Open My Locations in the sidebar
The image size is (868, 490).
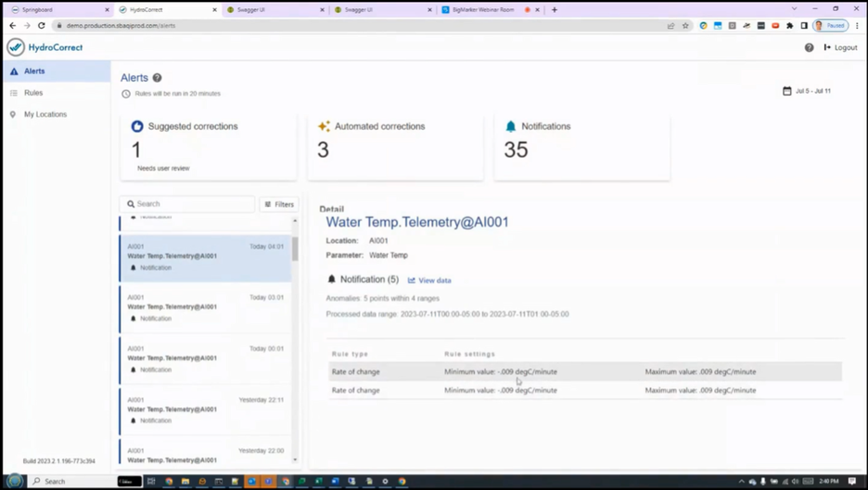click(45, 114)
